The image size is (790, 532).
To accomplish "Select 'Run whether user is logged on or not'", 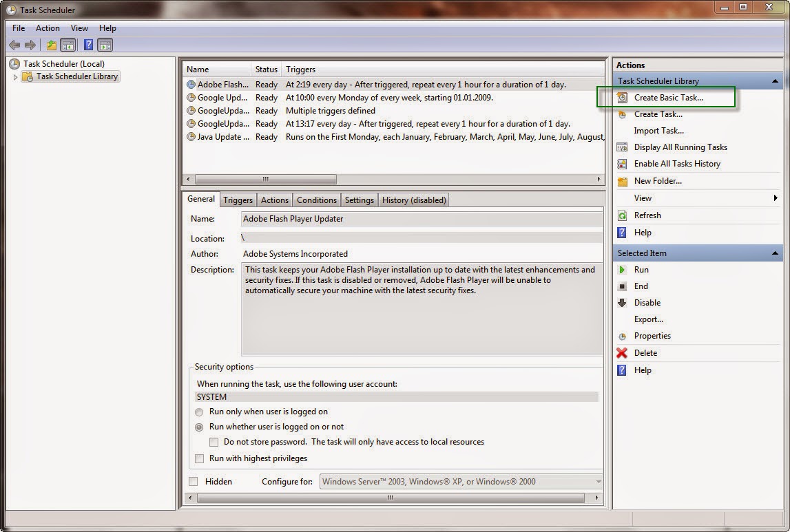I will pos(199,427).
